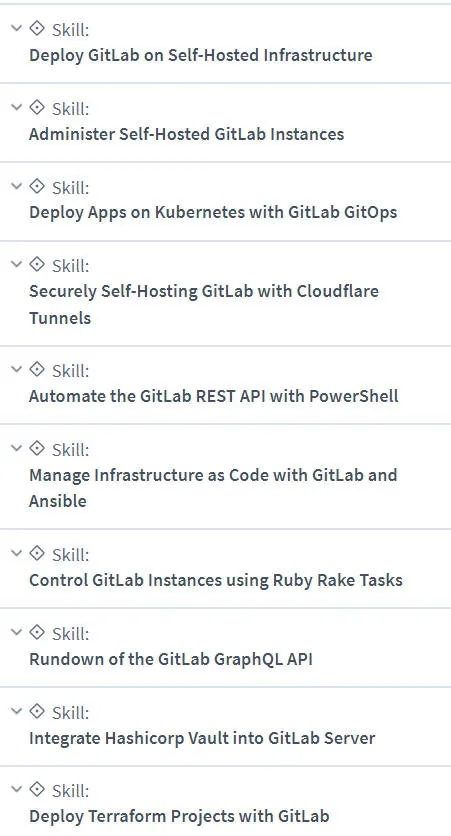This screenshot has height=836, width=451.
Task: Open Manage Infrastructure as Code with GitLab and Ansible
Action: [213, 488]
